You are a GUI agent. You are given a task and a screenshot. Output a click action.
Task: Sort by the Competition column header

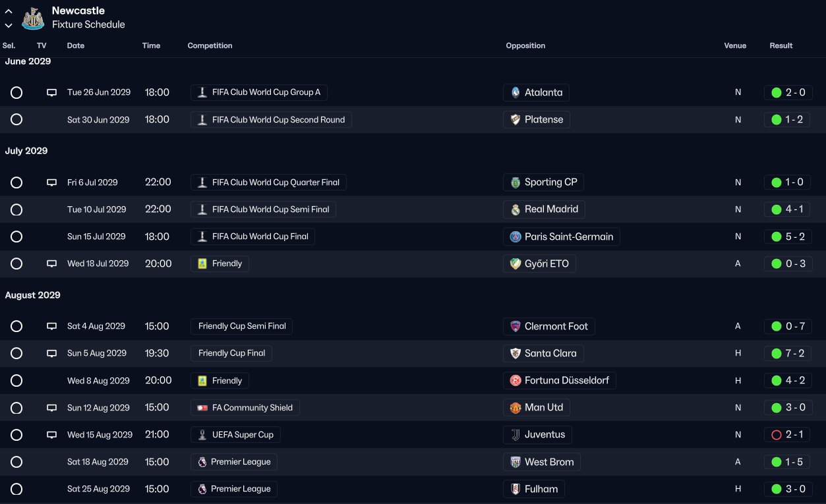pyautogui.click(x=210, y=45)
